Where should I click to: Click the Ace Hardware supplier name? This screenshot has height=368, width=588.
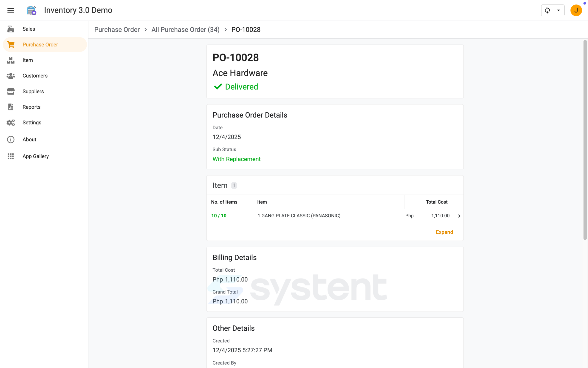click(240, 73)
